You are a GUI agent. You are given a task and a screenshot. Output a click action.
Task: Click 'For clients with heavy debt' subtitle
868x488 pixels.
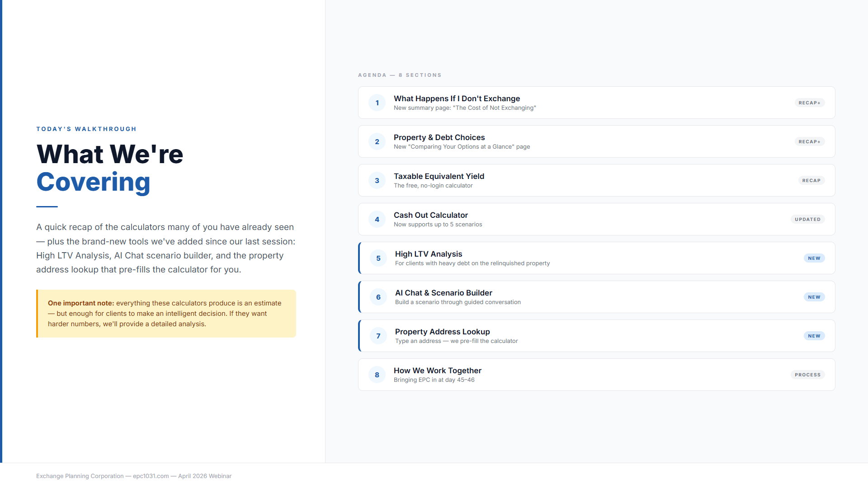point(472,263)
